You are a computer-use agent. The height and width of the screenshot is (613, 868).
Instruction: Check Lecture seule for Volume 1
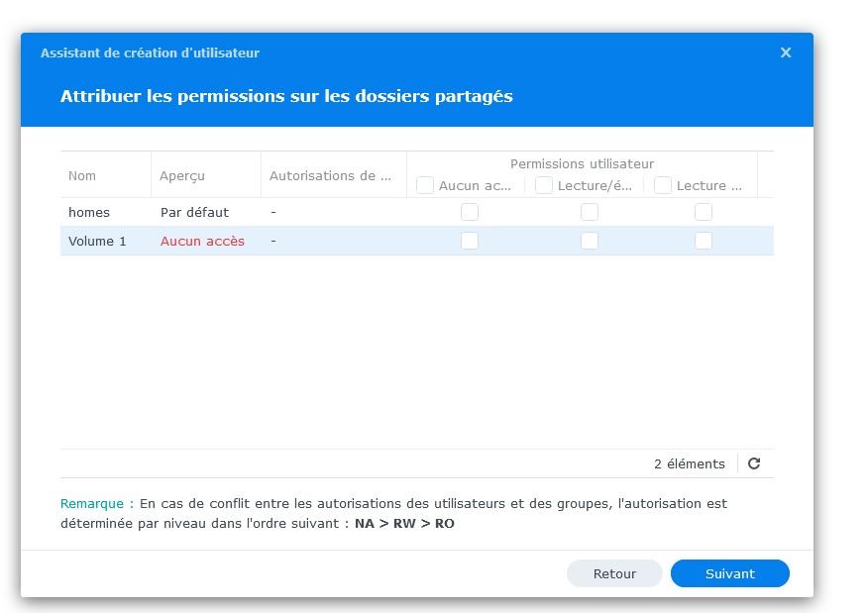(x=704, y=241)
